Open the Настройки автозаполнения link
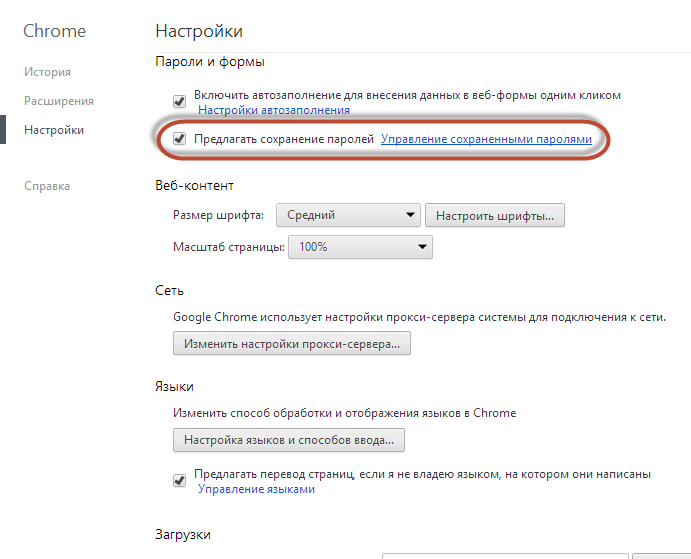 click(273, 110)
